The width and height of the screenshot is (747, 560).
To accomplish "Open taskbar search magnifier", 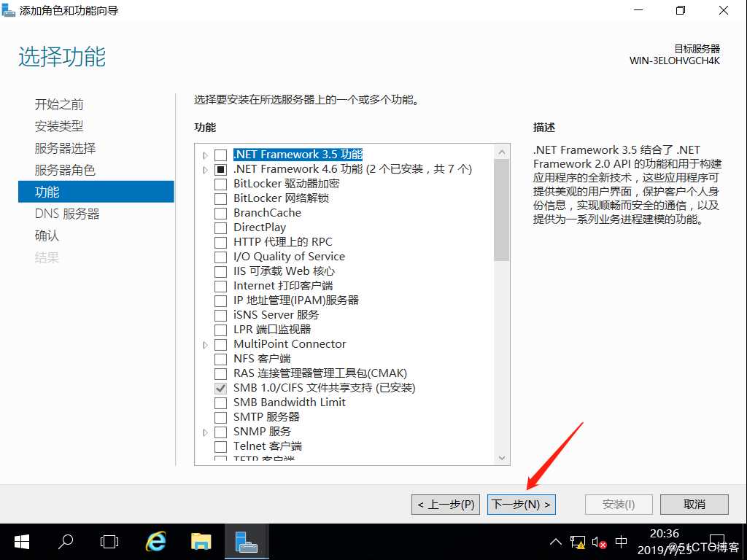I will 66,542.
